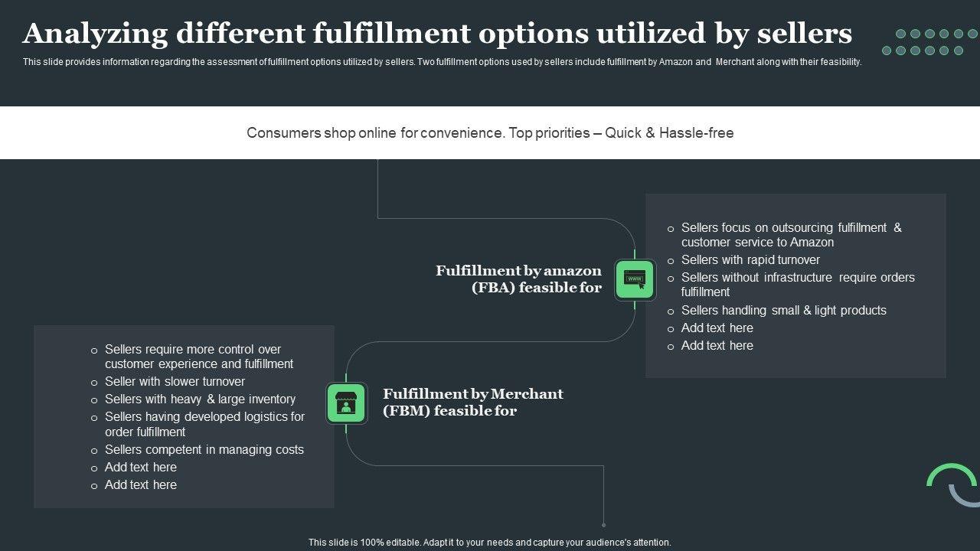
Task: Click the green FBM storefront icon
Action: point(347,403)
